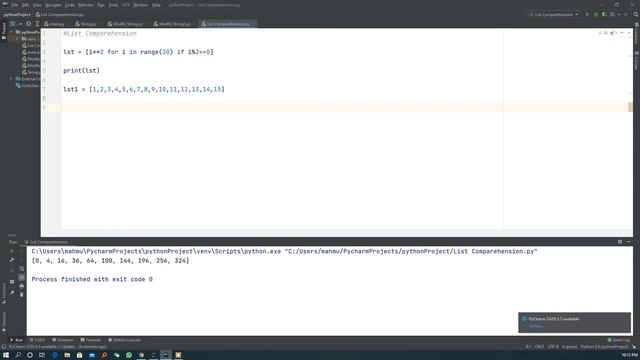Open the Edit menu
This screenshot has width=640, height=360.
(x=25, y=5)
